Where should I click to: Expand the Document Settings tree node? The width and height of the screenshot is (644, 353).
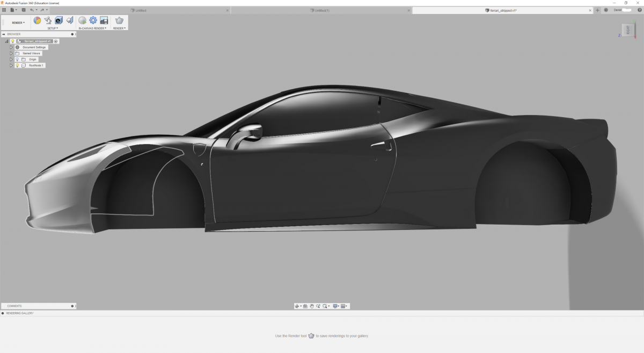(11, 47)
